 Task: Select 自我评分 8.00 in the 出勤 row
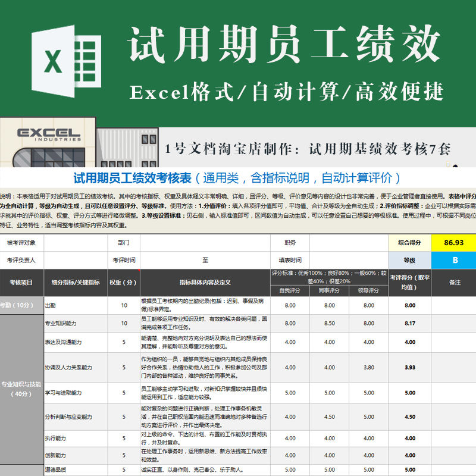click(290, 305)
